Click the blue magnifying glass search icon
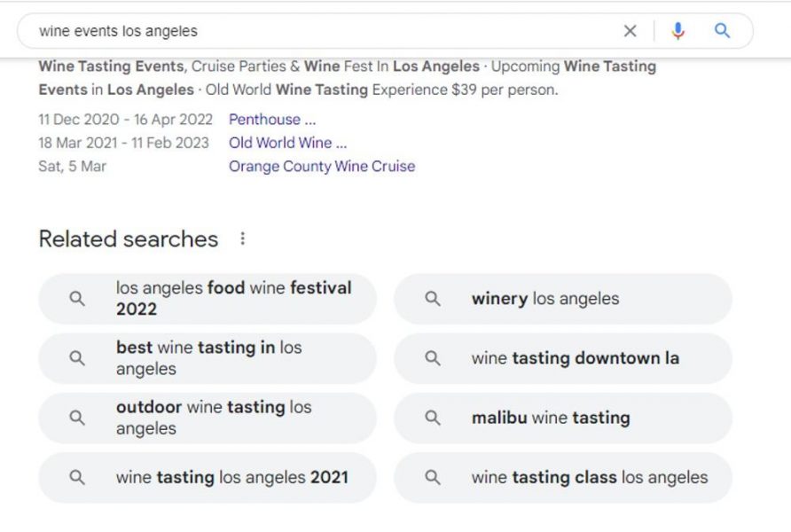Screen dimensions: 791x532 [722, 30]
